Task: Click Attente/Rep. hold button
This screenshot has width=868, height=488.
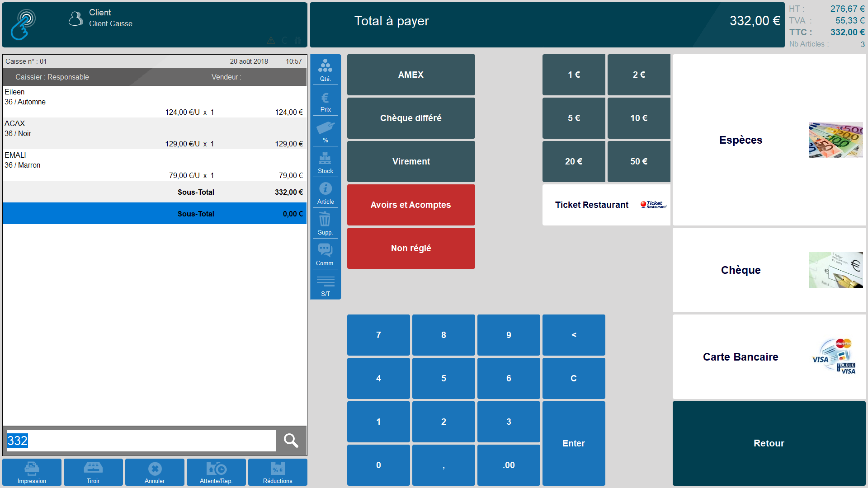Action: [216, 472]
